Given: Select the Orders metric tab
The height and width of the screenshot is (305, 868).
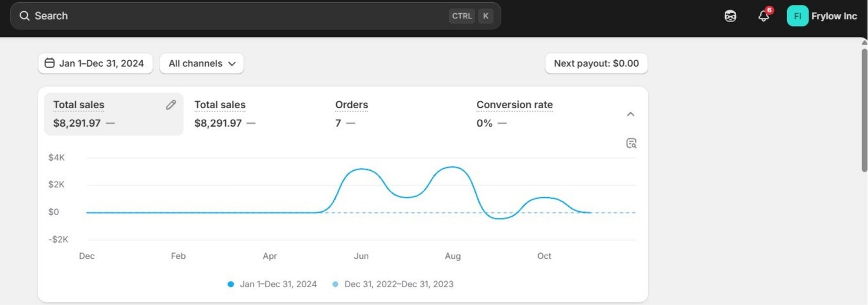Looking at the screenshot, I should coord(351,114).
